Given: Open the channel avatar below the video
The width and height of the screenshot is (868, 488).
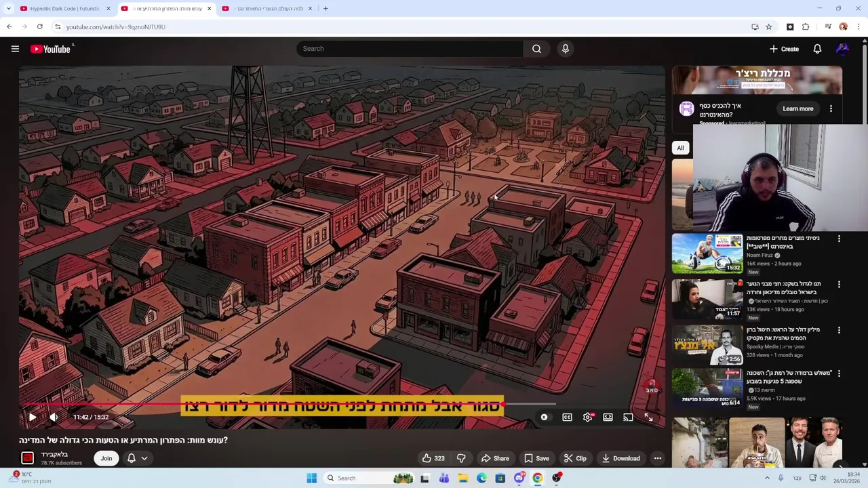Looking at the screenshot, I should point(27,458).
